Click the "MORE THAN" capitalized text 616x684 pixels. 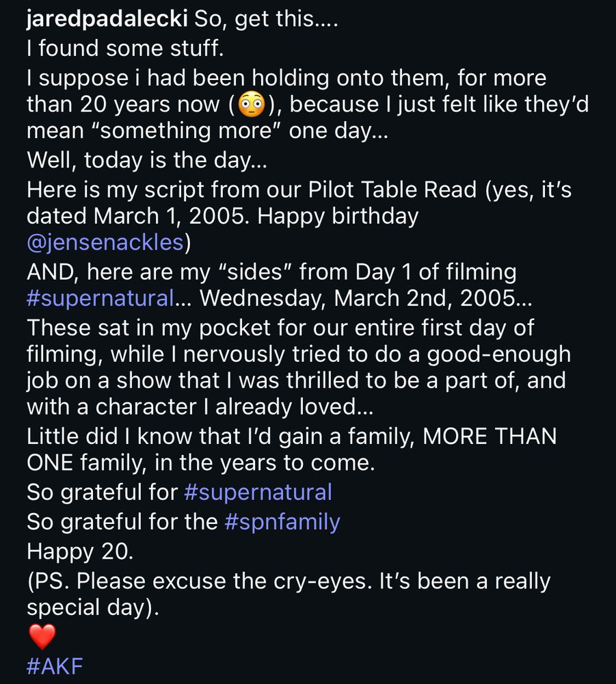[490, 437]
